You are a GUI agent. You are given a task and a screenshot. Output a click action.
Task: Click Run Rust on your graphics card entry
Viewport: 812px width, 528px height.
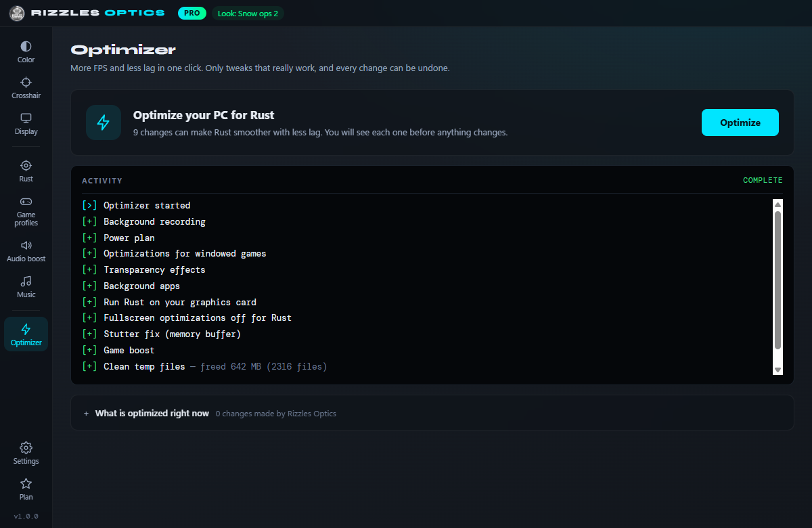coord(180,302)
